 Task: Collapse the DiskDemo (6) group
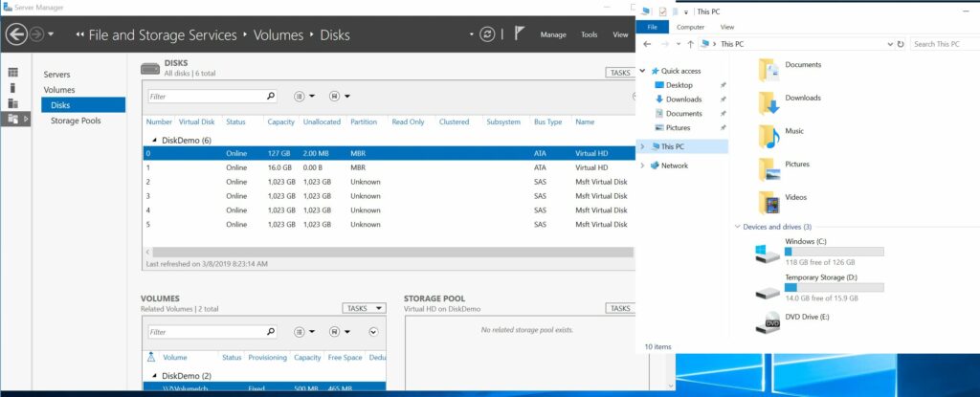click(x=154, y=140)
